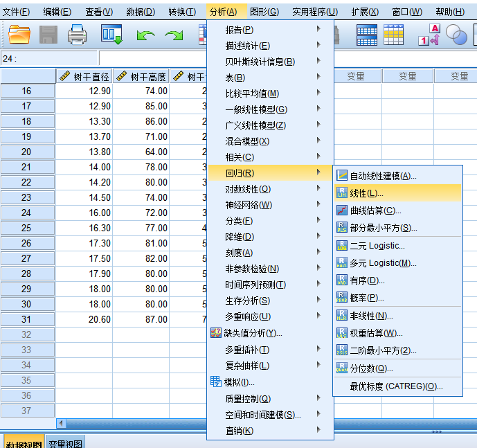Click the WLS weight estimation icon
The width and height of the screenshot is (477, 448).
tap(342, 333)
